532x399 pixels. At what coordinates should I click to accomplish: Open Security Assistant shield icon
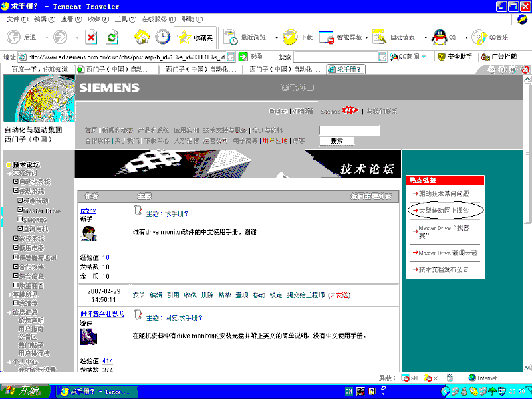tap(441, 57)
